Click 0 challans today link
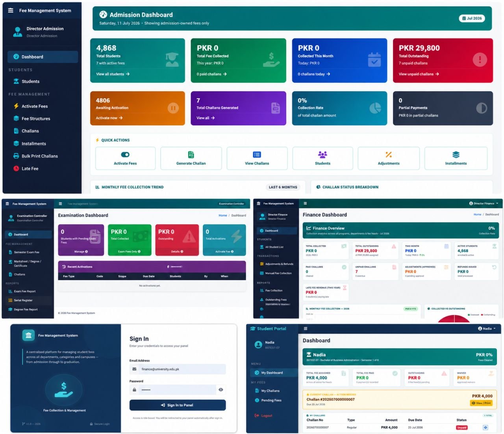The width and height of the screenshot is (504, 434). [314, 74]
